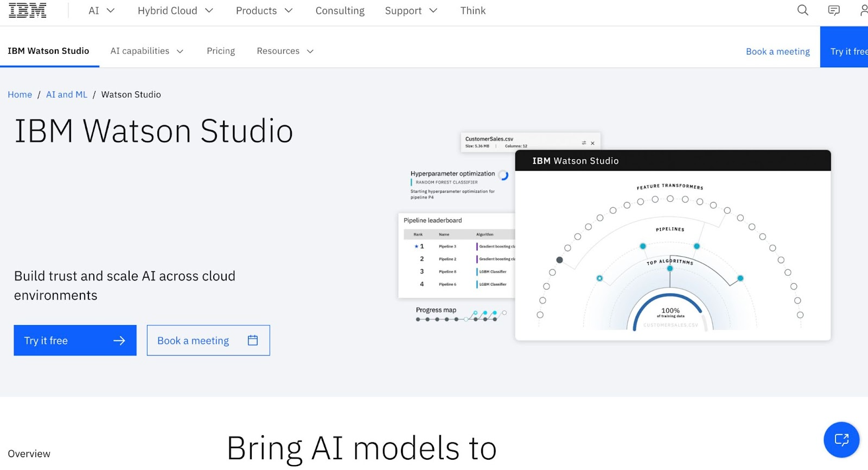The width and height of the screenshot is (868, 470).
Task: Expand the Support menu
Action: coord(411,10)
